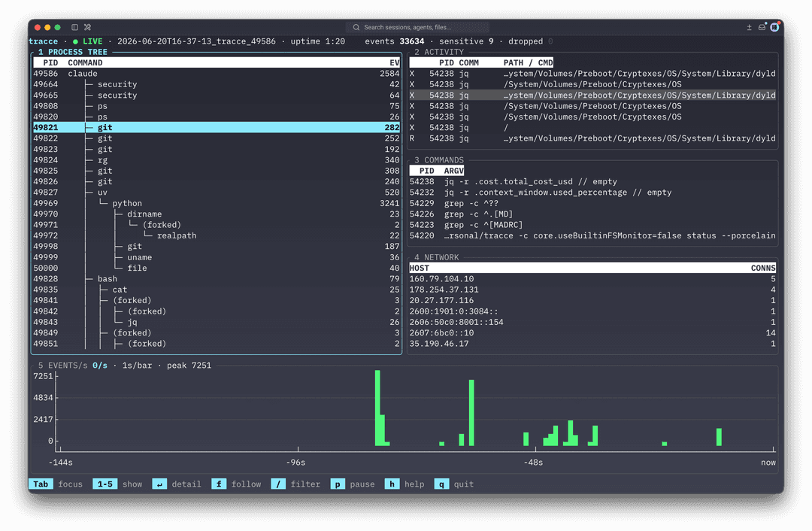Select activity row with path "/"
This screenshot has height=531, width=812.
[592, 127]
